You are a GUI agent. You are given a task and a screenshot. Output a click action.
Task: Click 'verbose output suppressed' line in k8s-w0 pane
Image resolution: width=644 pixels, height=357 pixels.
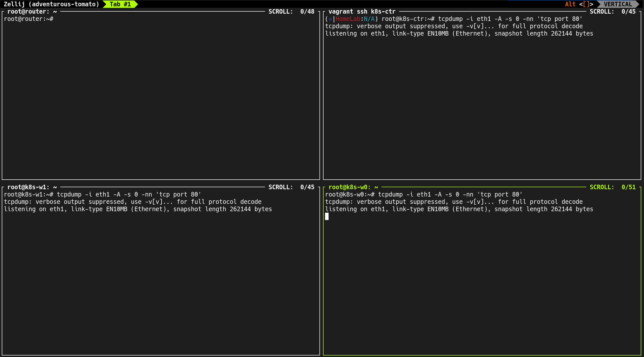coord(454,202)
